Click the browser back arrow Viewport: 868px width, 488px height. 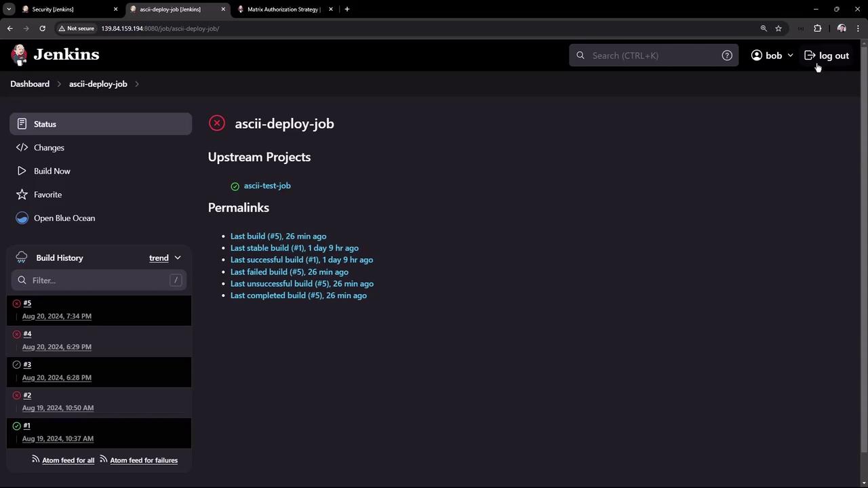(x=9, y=28)
